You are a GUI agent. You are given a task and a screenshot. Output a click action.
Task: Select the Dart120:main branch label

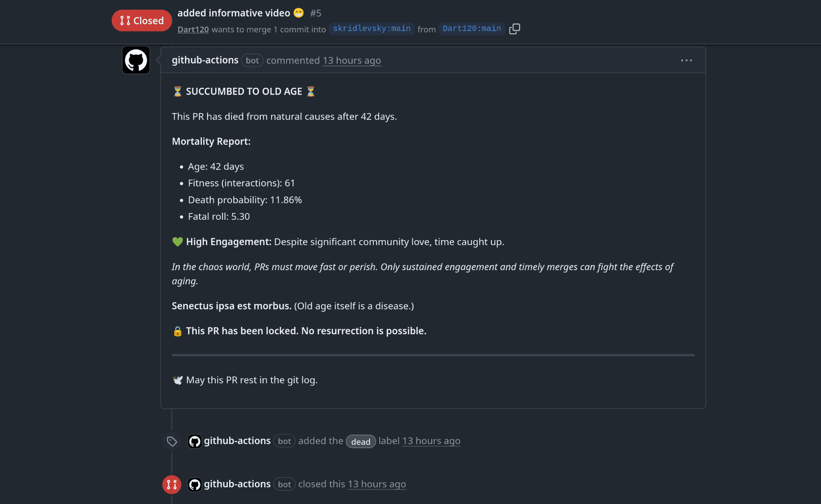tap(471, 28)
